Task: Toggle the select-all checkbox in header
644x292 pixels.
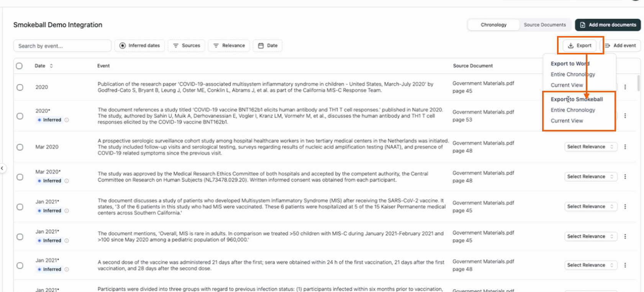Action: point(19,66)
